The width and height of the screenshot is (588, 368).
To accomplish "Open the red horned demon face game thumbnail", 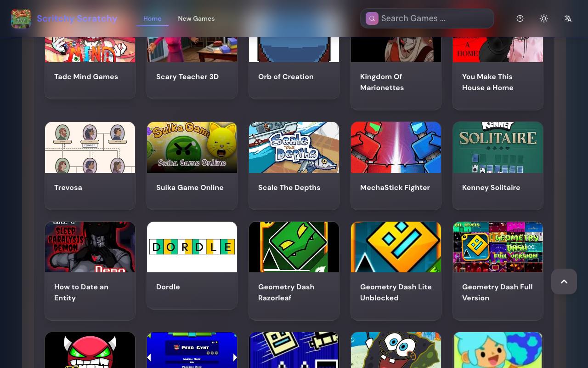I will pyautogui.click(x=90, y=350).
